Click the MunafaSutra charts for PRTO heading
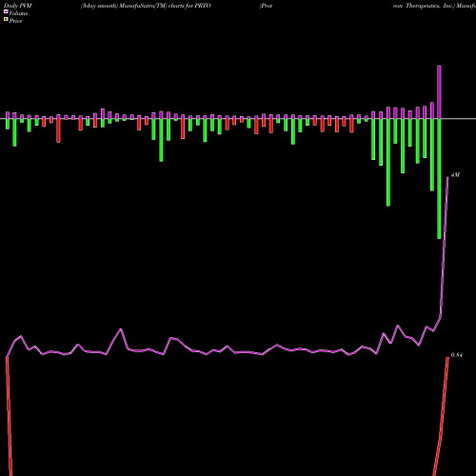The width and height of the screenshot is (476, 476). click(x=146, y=6)
